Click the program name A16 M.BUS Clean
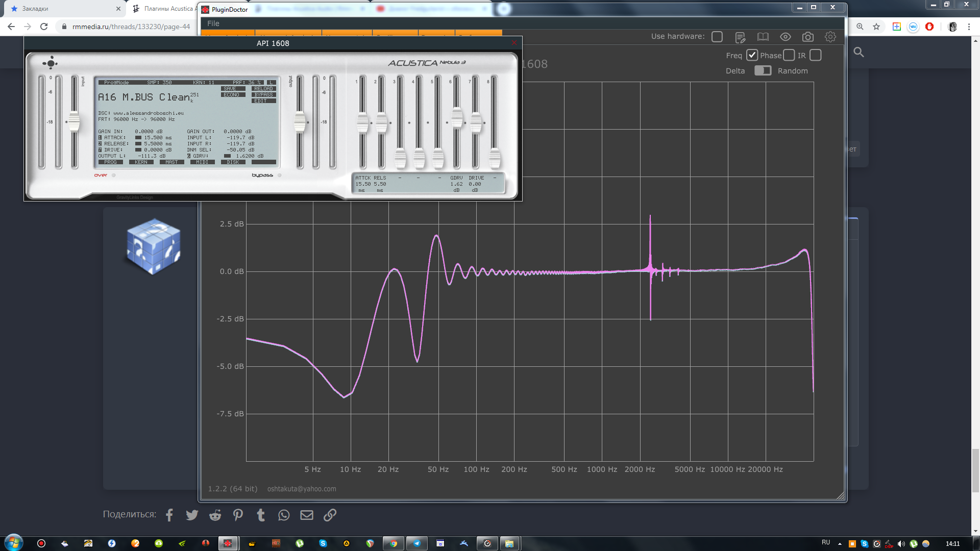Screen dimensions: 980x551 tap(144, 97)
